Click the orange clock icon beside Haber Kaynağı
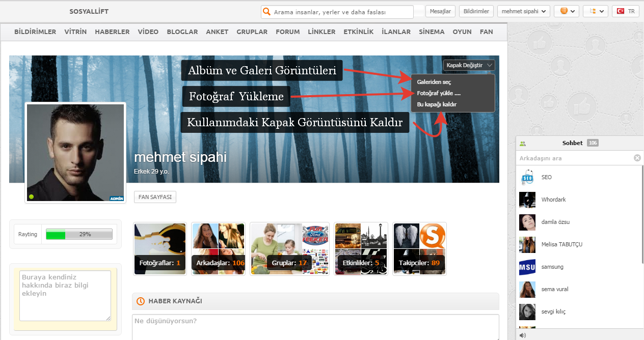Image resolution: width=644 pixels, height=340 pixels. [x=141, y=301]
